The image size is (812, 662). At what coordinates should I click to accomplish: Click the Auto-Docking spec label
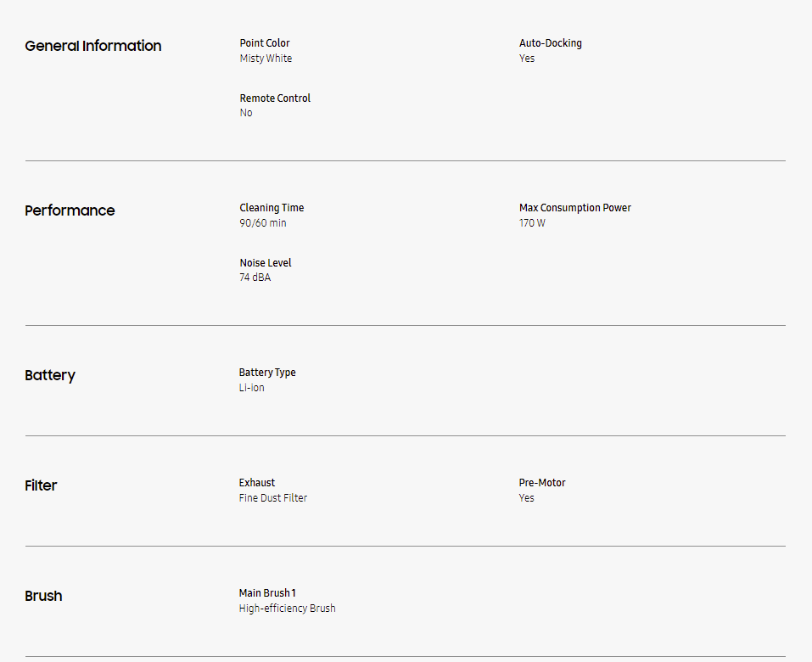[551, 43]
